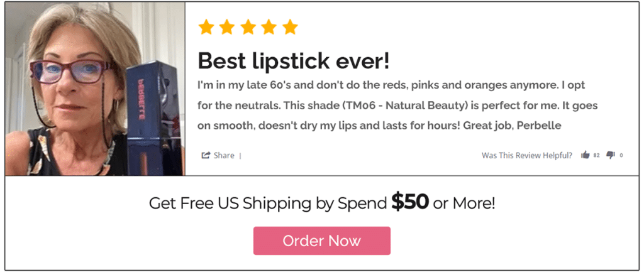Screen dimensions: 644x272
Task: Click the "Was This Review Helpful?" label
Action: tap(526, 155)
